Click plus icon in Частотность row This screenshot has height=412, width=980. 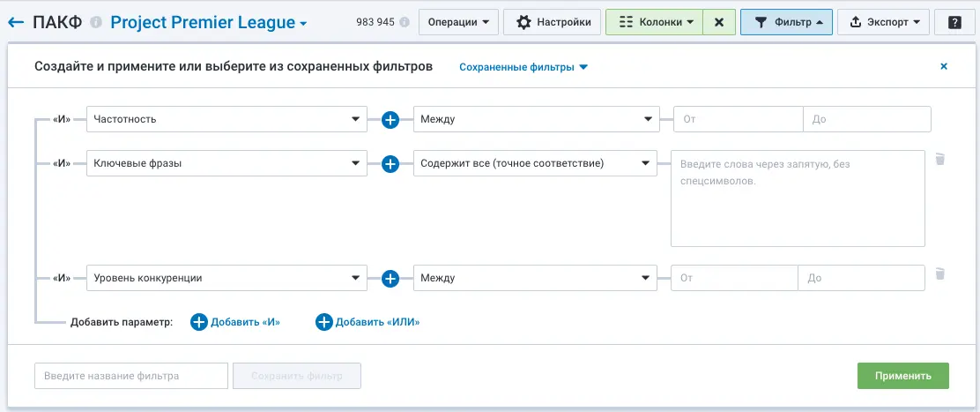390,119
